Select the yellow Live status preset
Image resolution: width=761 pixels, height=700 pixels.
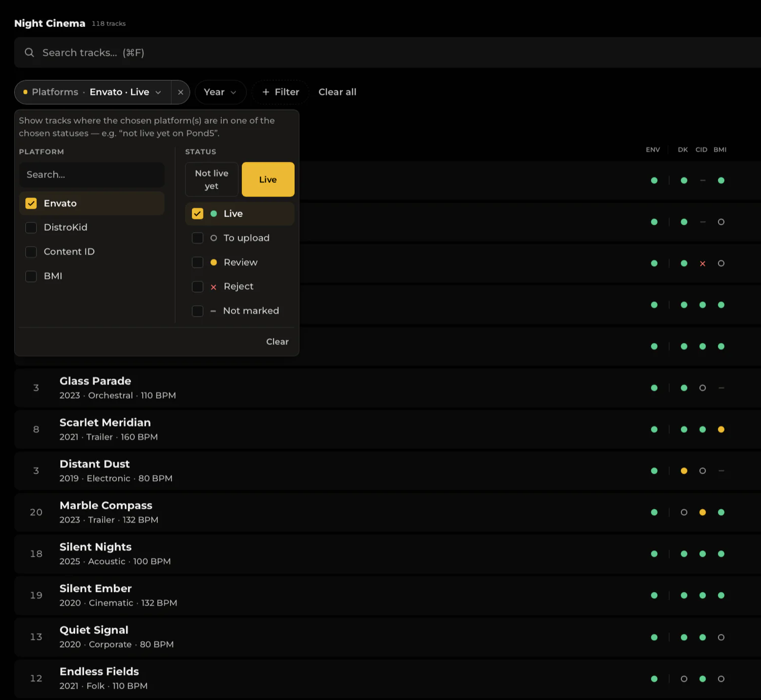(268, 180)
